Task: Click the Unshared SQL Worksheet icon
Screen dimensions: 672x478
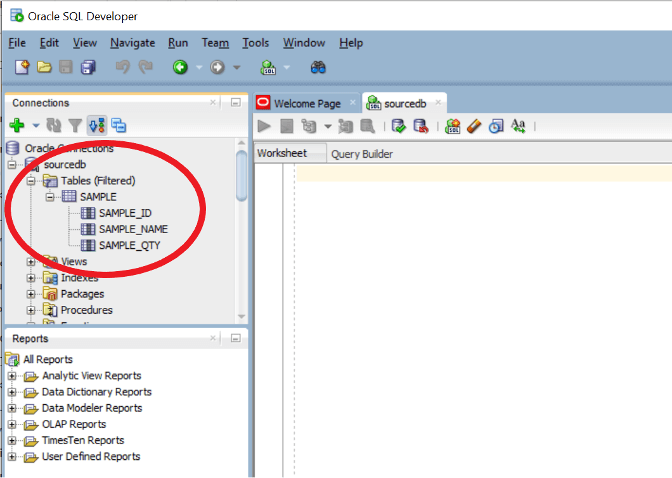Action: (453, 126)
